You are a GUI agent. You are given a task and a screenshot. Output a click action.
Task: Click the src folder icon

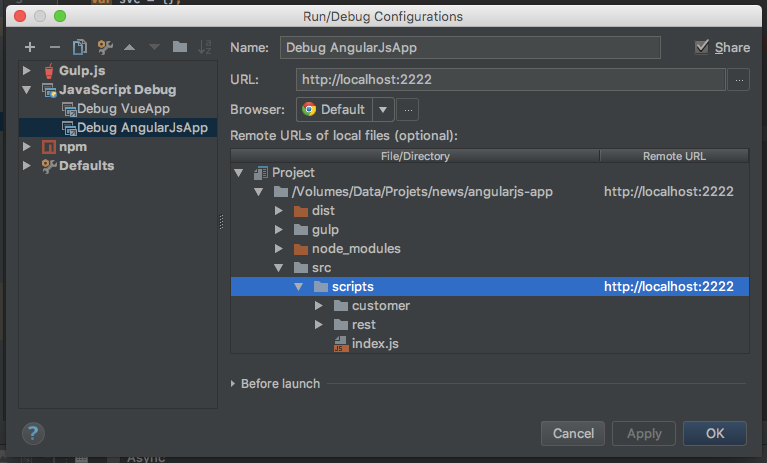(301, 268)
